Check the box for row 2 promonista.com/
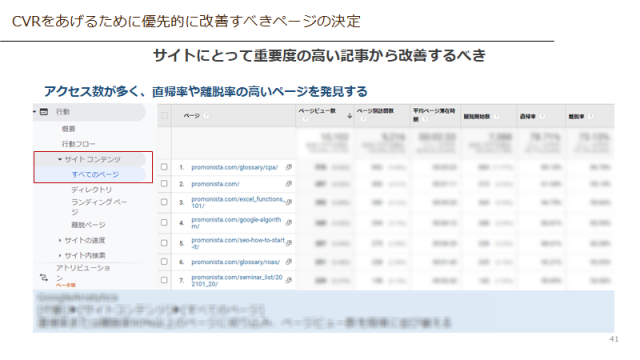 164,184
